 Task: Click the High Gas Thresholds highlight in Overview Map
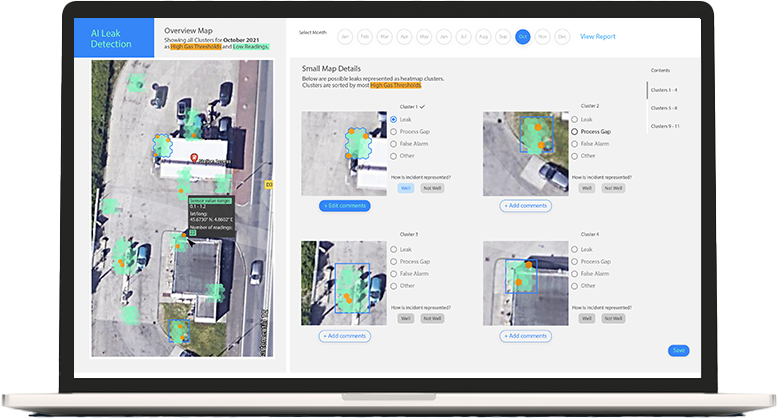[x=196, y=47]
